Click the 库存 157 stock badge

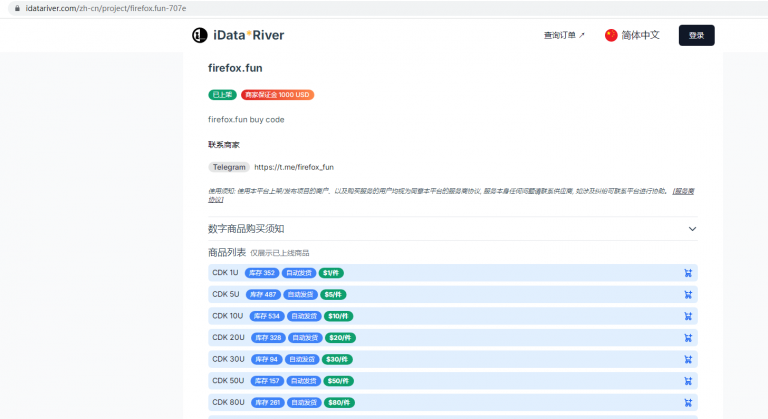[267, 381]
